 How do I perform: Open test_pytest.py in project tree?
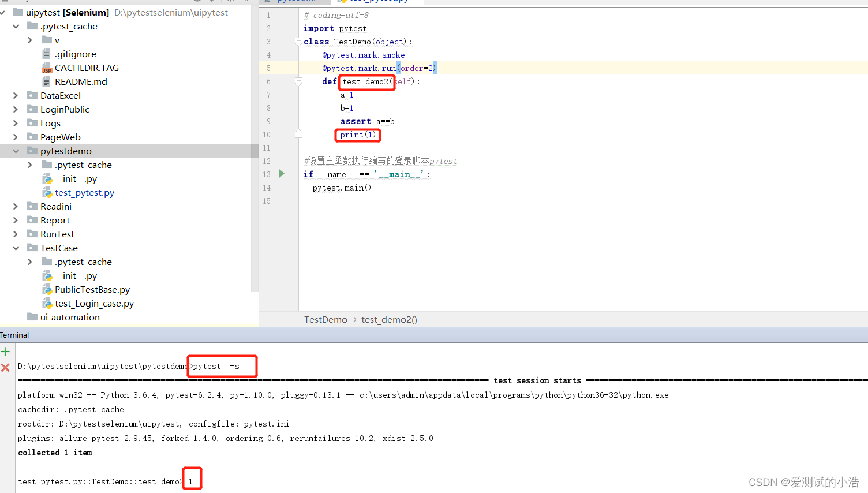(84, 192)
